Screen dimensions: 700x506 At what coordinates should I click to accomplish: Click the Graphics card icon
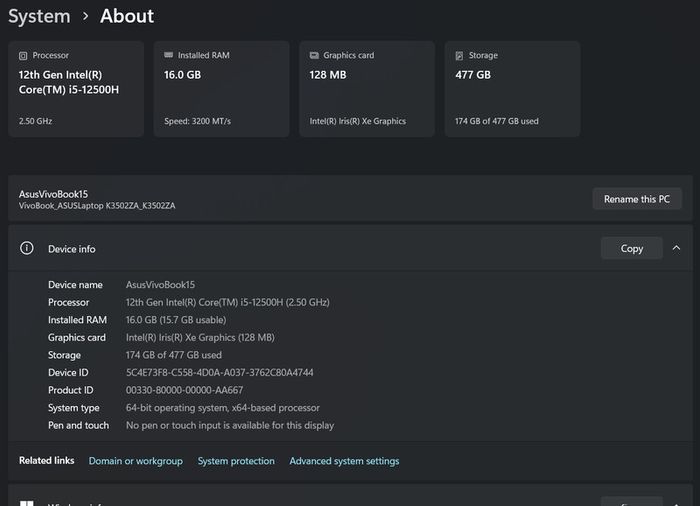tap(314, 55)
